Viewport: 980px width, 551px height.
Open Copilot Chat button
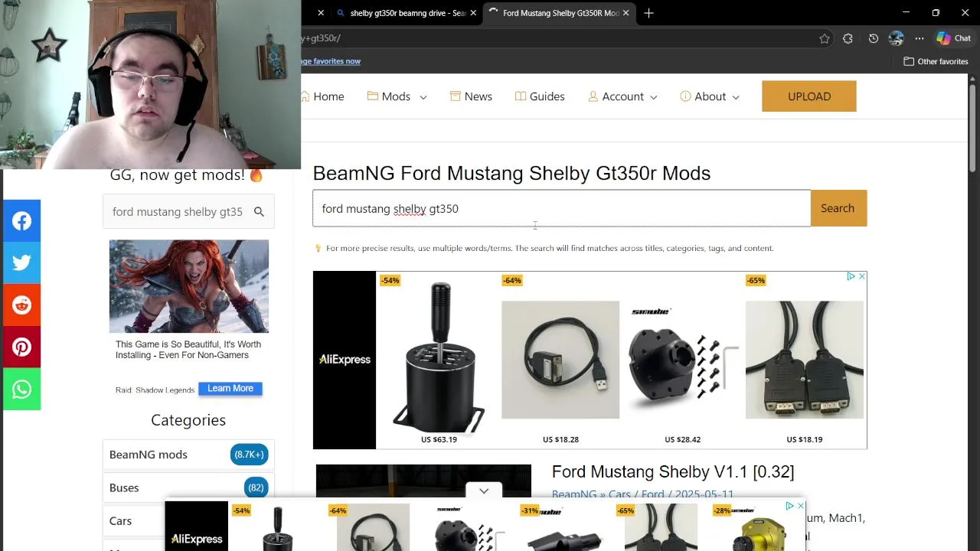[x=954, y=38]
